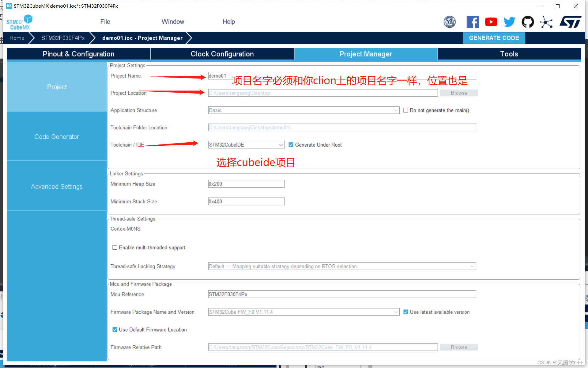Edit the Minimum Stack Size field
The image size is (588, 368).
pyautogui.click(x=246, y=201)
